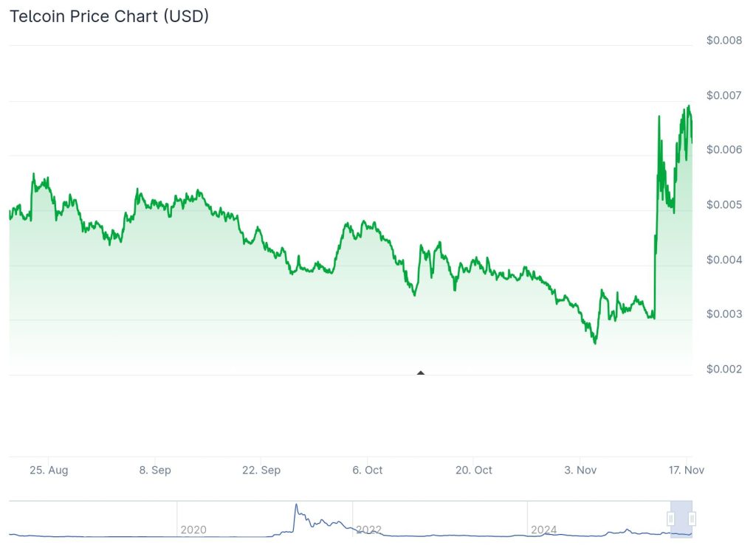Click the 2024 label in navigator timeline
Screen dimensions: 756x551
click(544, 530)
